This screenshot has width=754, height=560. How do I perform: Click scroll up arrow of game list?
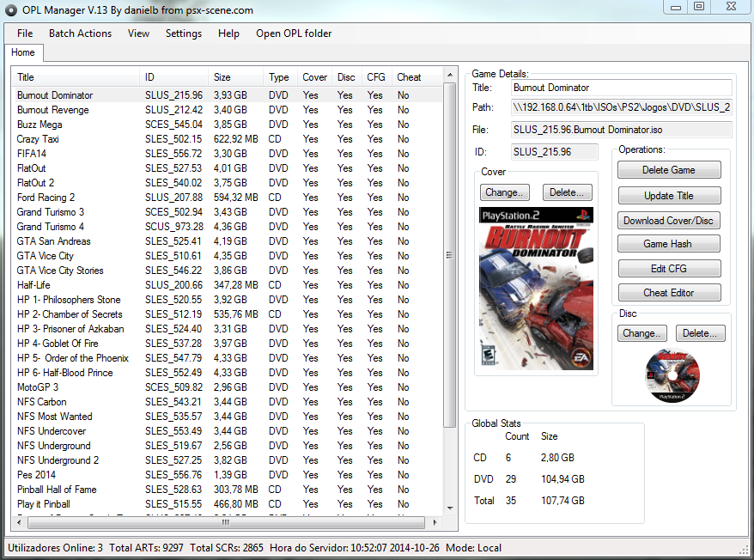tap(450, 75)
